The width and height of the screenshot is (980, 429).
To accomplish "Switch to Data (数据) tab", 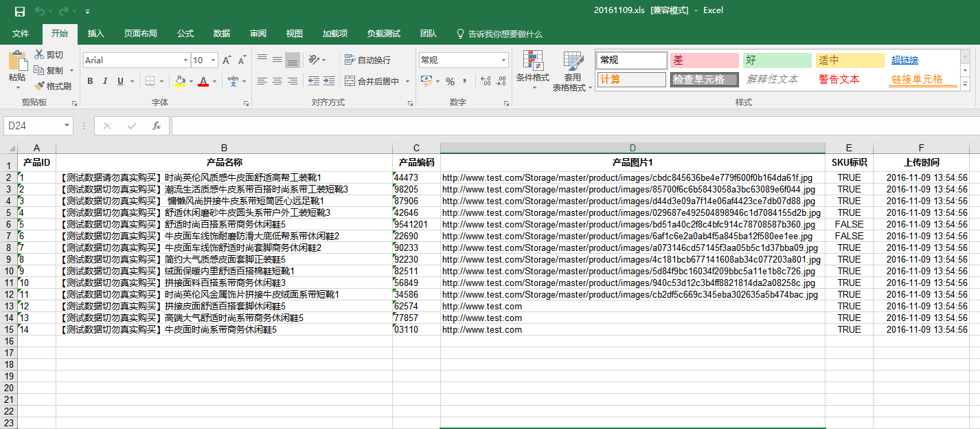I will (222, 34).
